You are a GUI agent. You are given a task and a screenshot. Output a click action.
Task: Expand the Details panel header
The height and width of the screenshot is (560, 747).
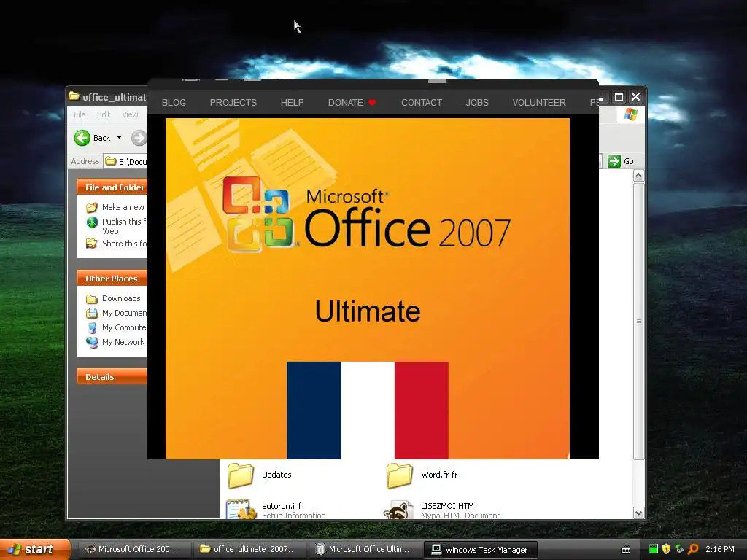coord(112,377)
